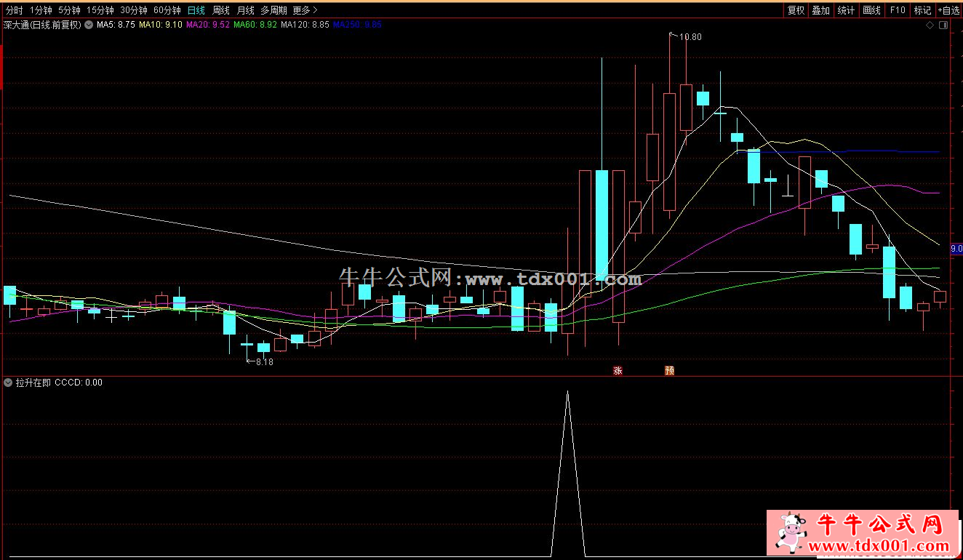Click the 8.18 low price label
The height and width of the screenshot is (560, 963).
pos(264,362)
